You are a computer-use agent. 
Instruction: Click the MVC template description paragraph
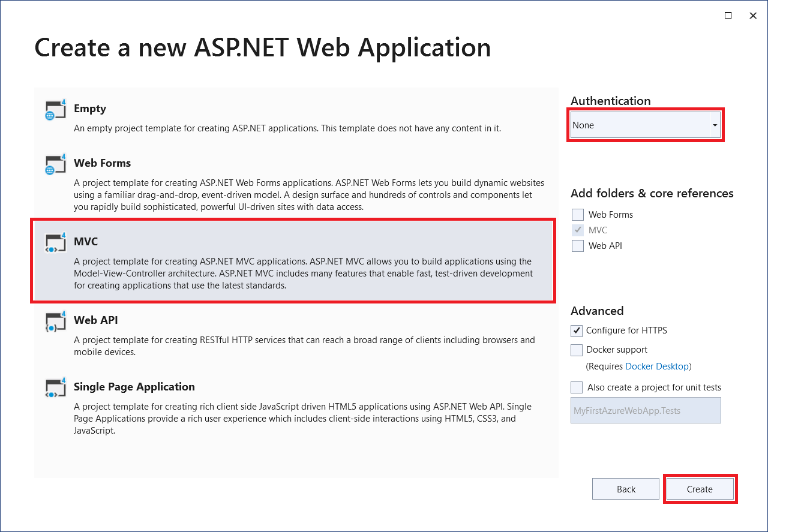303,273
